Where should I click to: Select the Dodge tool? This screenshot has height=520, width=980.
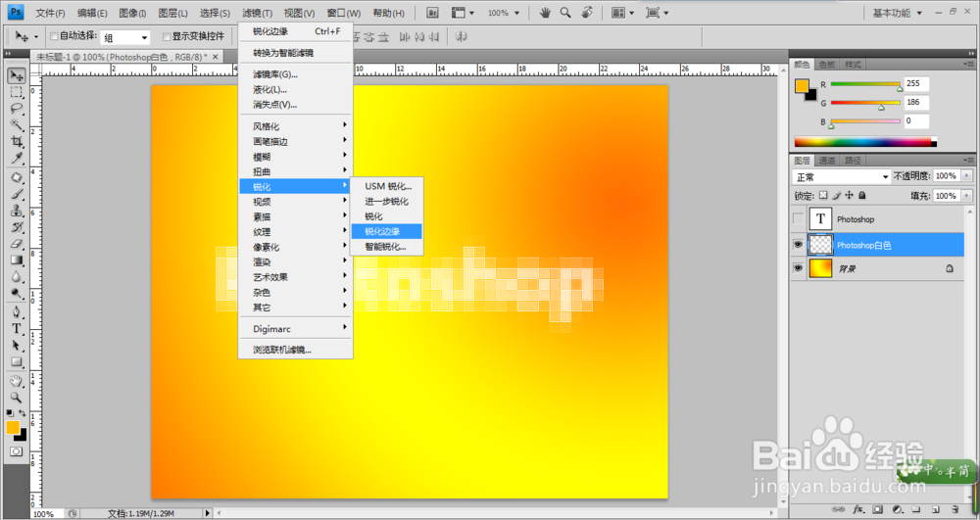(x=17, y=294)
